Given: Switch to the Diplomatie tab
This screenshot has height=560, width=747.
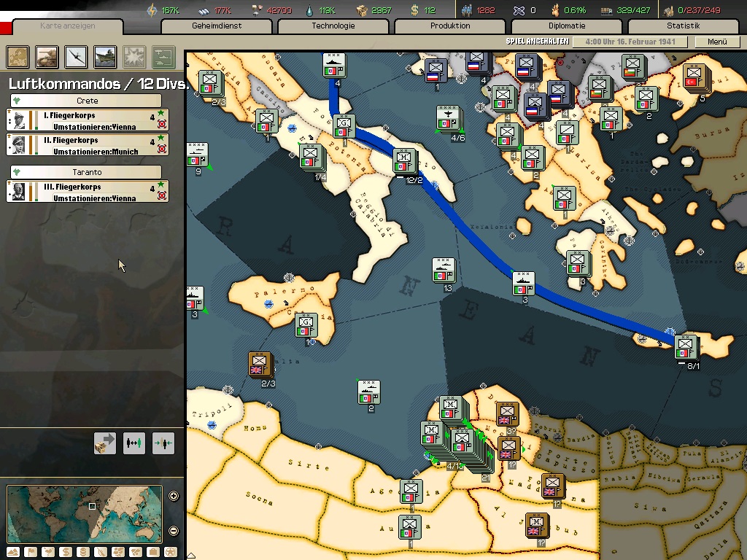Looking at the screenshot, I should point(566,26).
